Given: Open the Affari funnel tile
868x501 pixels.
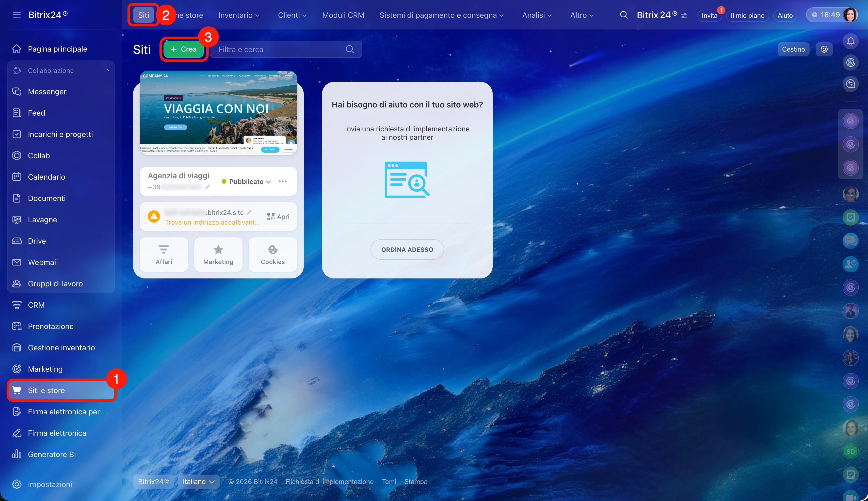Looking at the screenshot, I should coord(164,254).
